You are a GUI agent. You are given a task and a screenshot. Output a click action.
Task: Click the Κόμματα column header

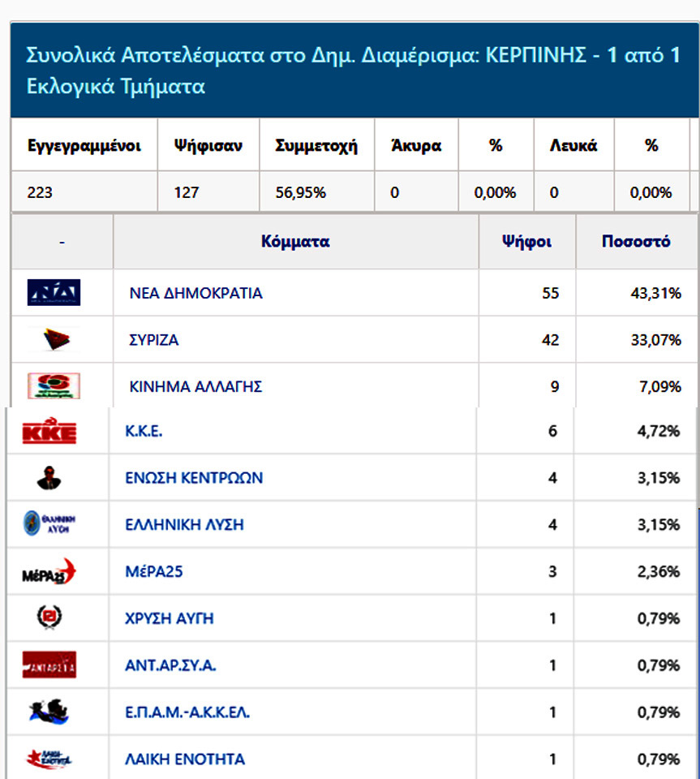pos(295,242)
